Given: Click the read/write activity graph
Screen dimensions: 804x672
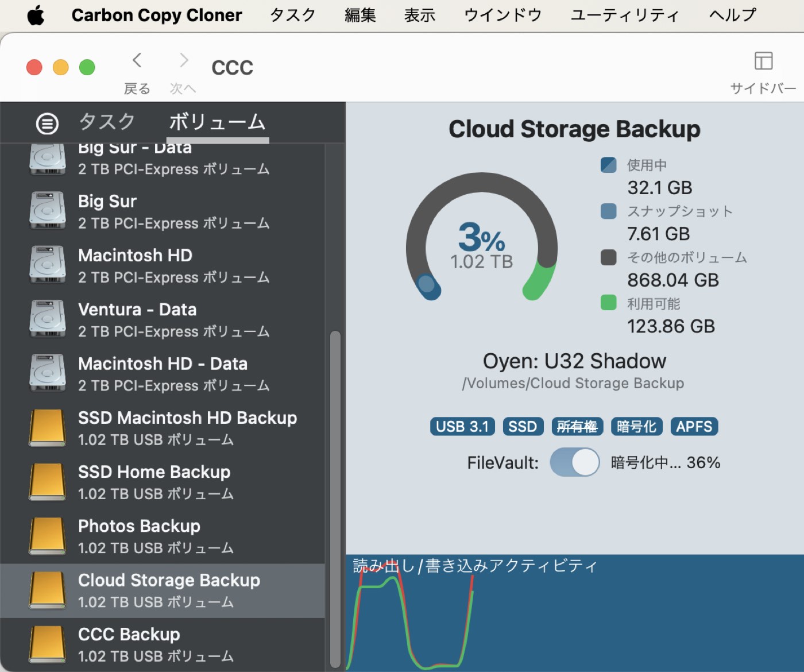Looking at the screenshot, I should click(575, 613).
